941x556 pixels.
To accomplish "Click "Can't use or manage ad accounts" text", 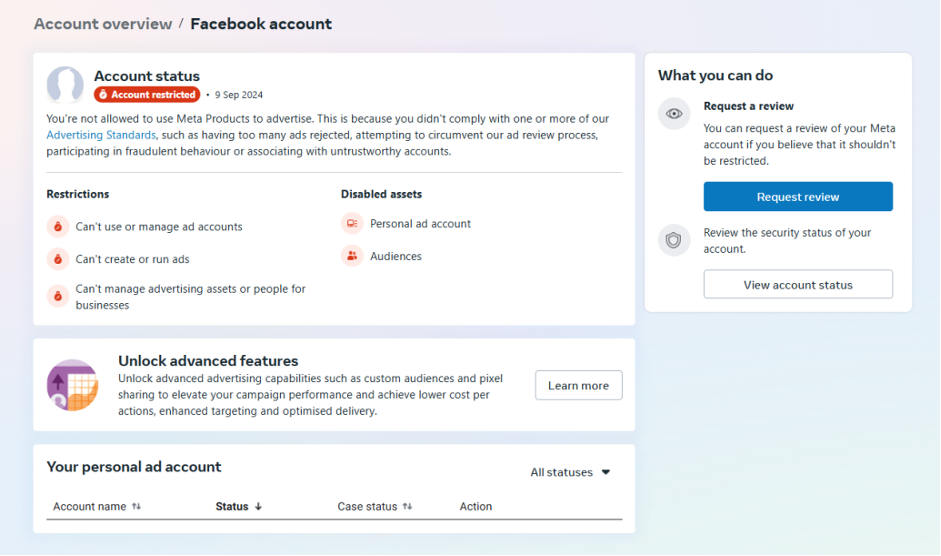I will (159, 226).
